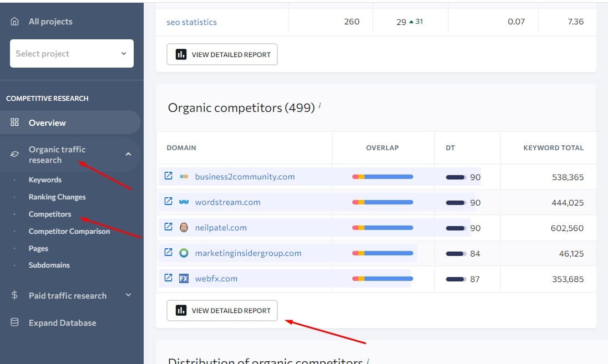Open the Overview menu item
This screenshot has width=608, height=364.
70,122
